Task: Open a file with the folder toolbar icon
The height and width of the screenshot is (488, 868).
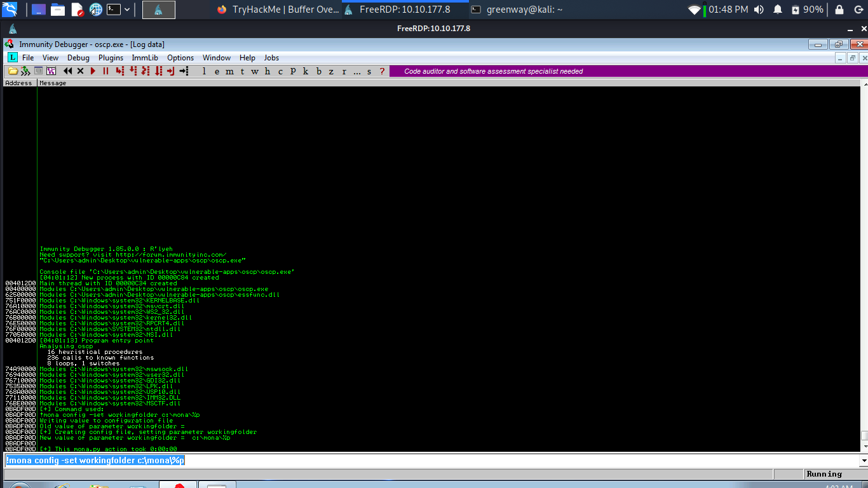Action: tap(11, 71)
